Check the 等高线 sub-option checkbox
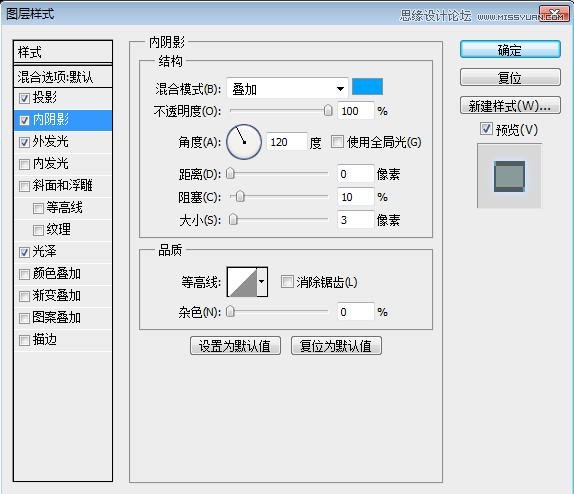 coord(38,208)
